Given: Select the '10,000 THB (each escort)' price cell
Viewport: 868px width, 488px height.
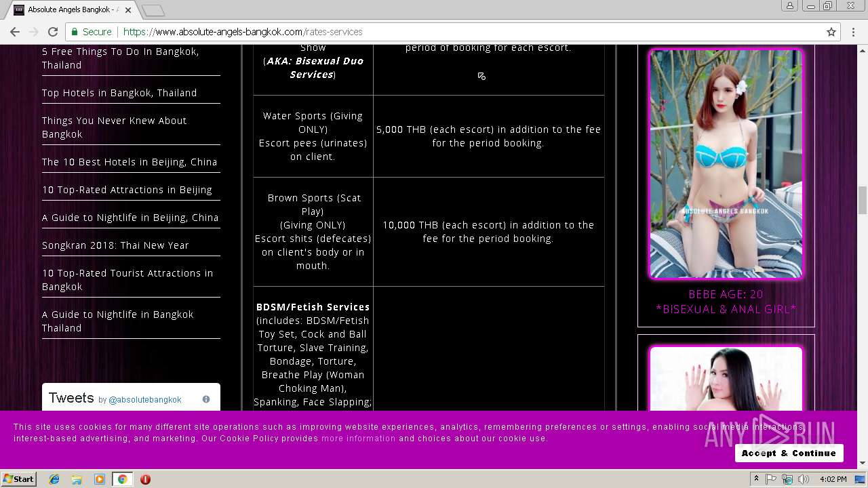Looking at the screenshot, I should click(488, 232).
